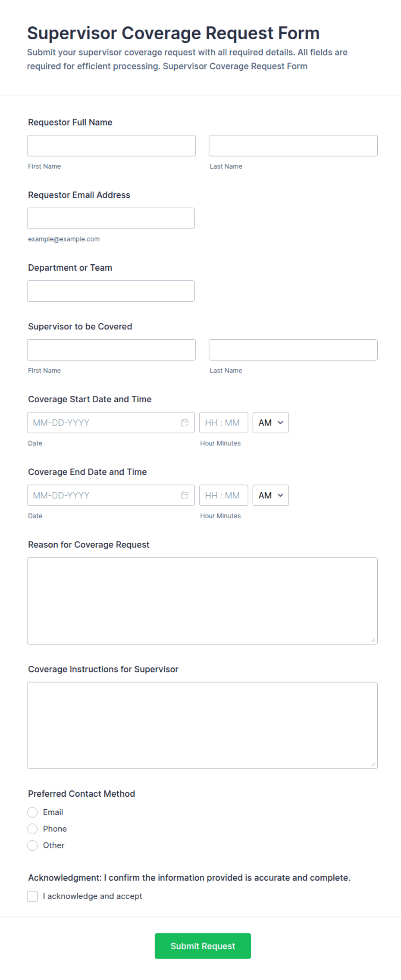
Task: Select the Phone contact method radio
Action: click(32, 829)
